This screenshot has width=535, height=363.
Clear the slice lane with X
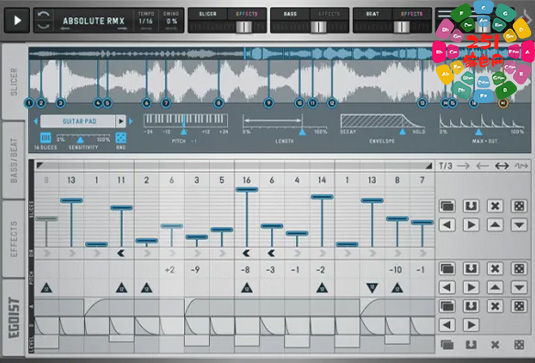coord(495,206)
